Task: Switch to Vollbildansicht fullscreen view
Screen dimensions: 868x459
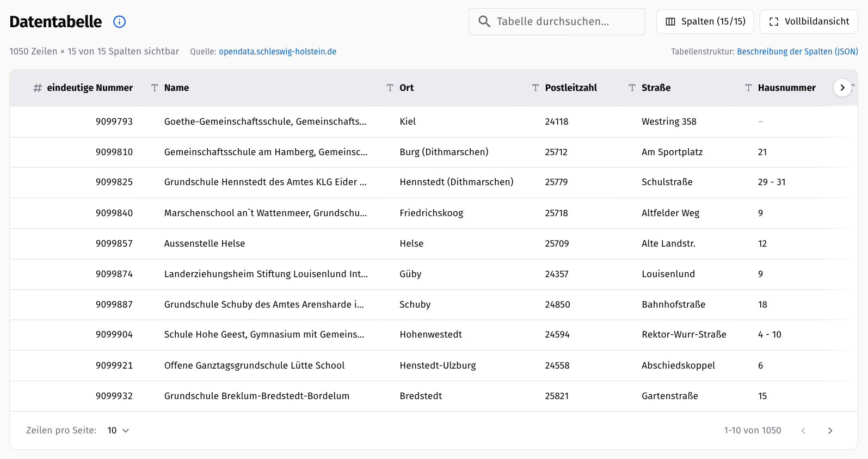Action: coord(809,22)
